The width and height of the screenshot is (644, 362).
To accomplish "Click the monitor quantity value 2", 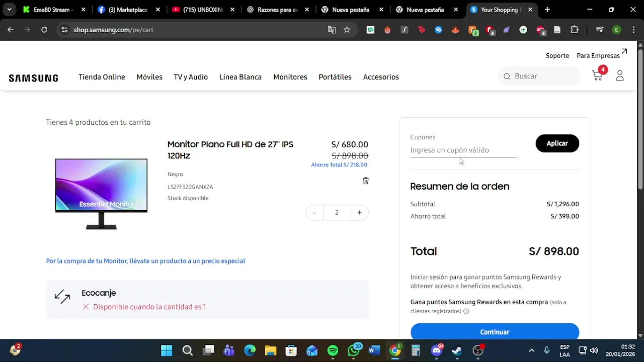I will point(337,213).
